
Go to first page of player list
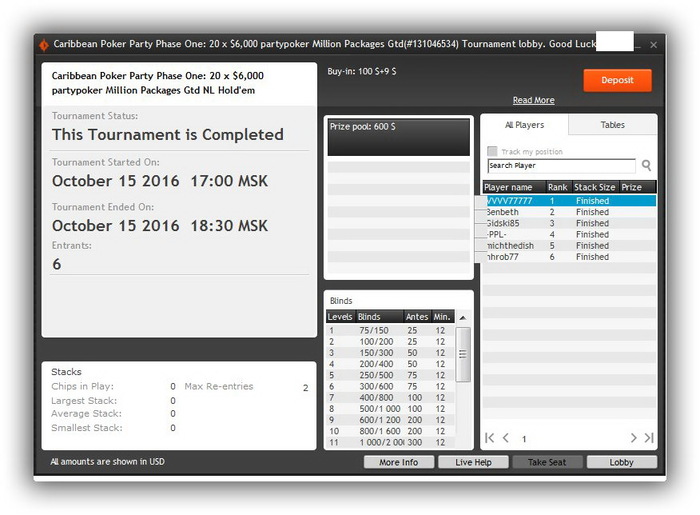(490, 438)
